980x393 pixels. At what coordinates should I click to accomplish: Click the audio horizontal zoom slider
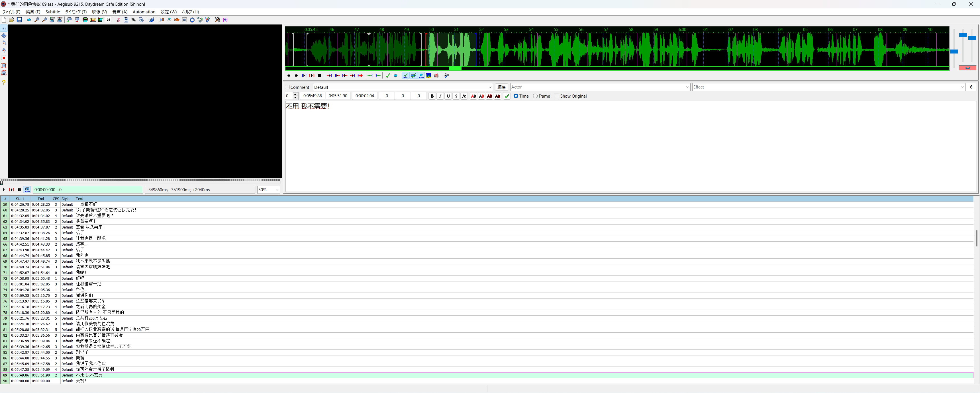coord(954,51)
